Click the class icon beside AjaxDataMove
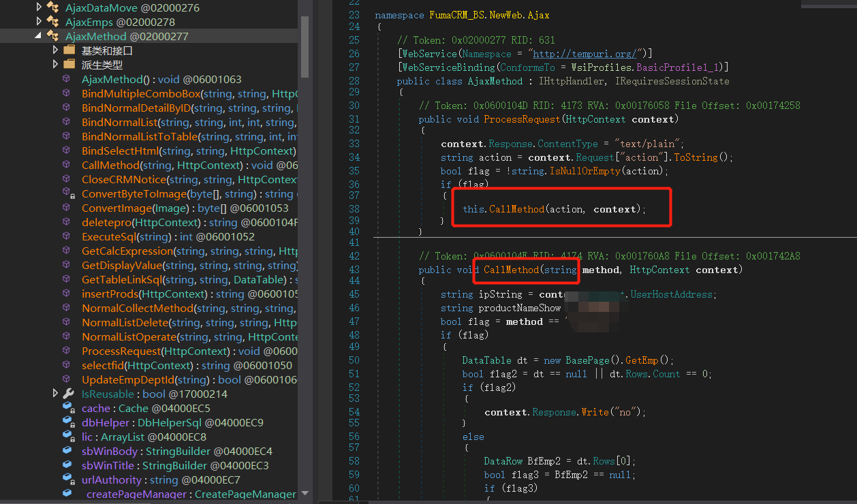The height and width of the screenshot is (504, 857). pyautogui.click(x=52, y=7)
